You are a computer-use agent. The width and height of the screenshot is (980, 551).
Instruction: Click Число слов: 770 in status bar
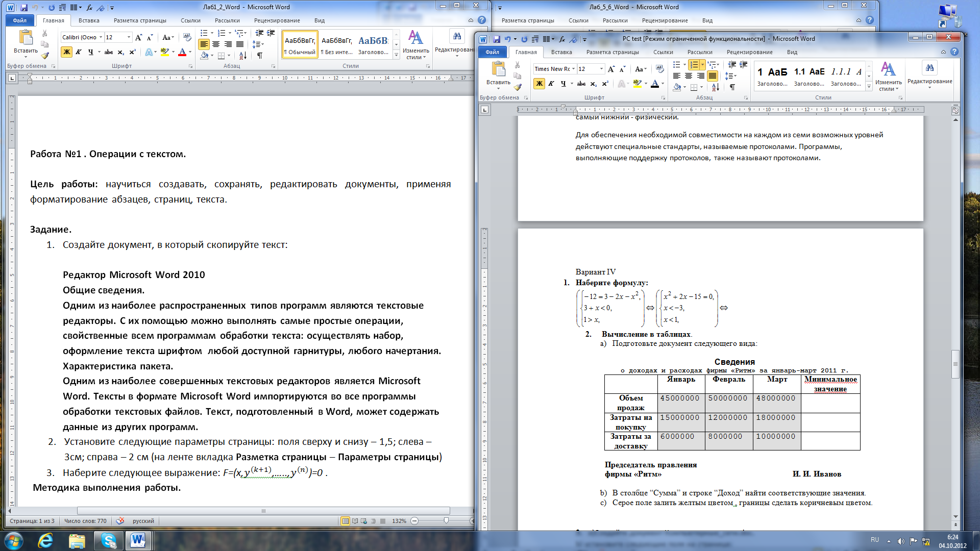(x=85, y=521)
